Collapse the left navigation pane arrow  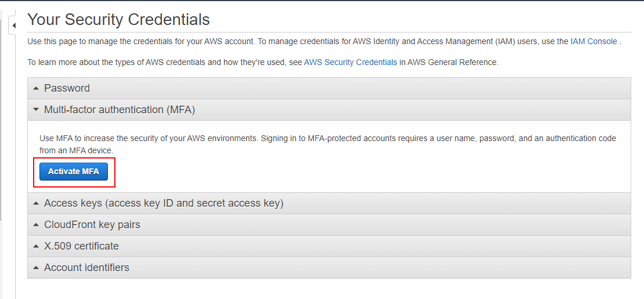13,26
